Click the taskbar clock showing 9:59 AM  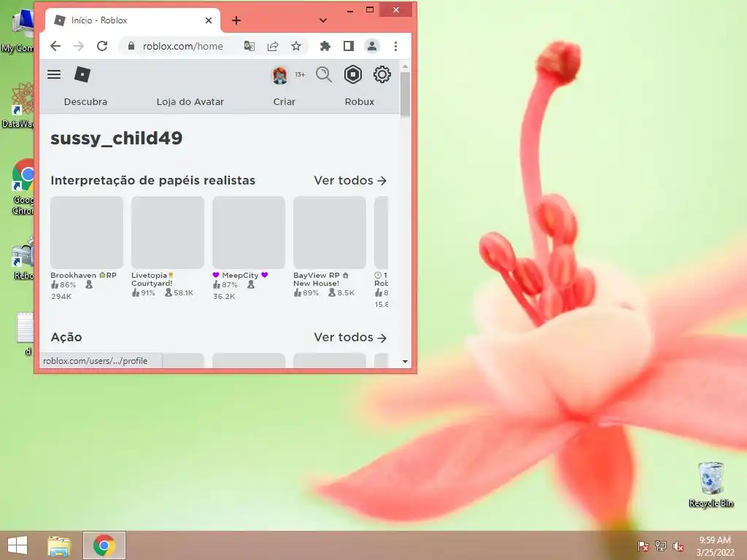(715, 545)
